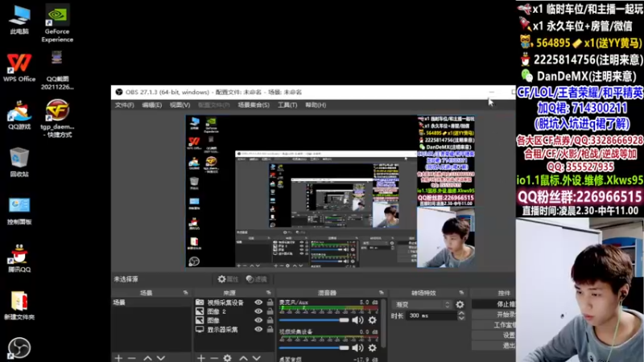
Task: Move the scene down with the arrow
Action: click(160, 358)
